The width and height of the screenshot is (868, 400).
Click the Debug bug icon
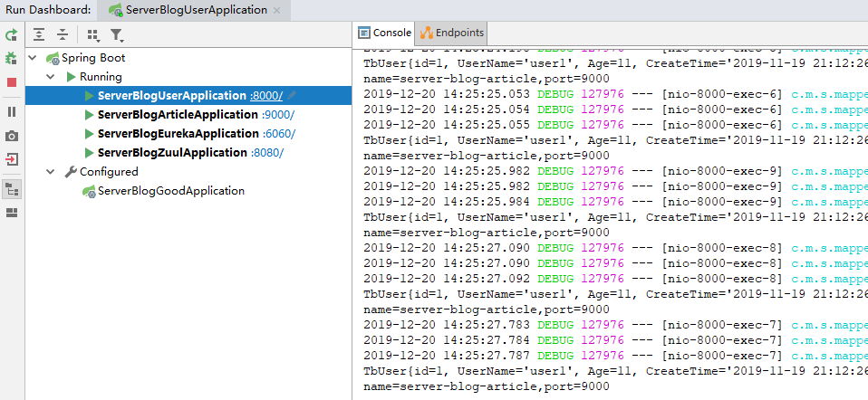(12, 59)
